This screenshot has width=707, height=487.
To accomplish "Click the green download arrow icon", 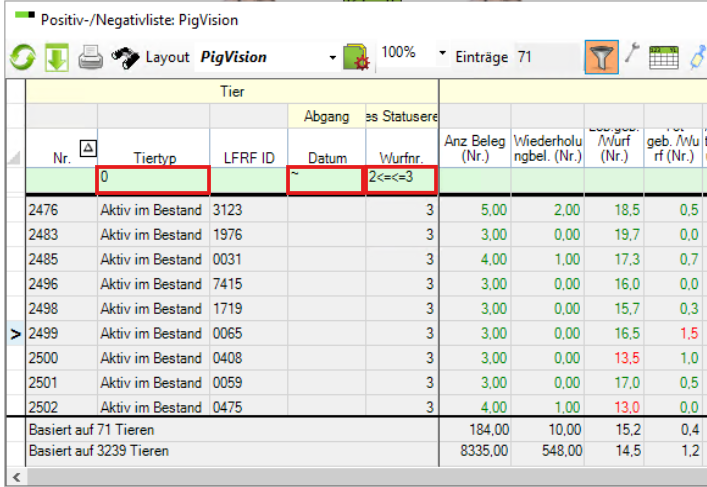I will click(x=57, y=58).
